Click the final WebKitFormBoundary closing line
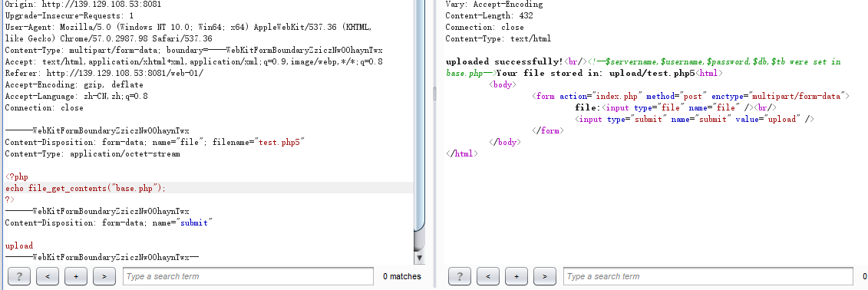This screenshot has height=290, width=868. coord(102,257)
